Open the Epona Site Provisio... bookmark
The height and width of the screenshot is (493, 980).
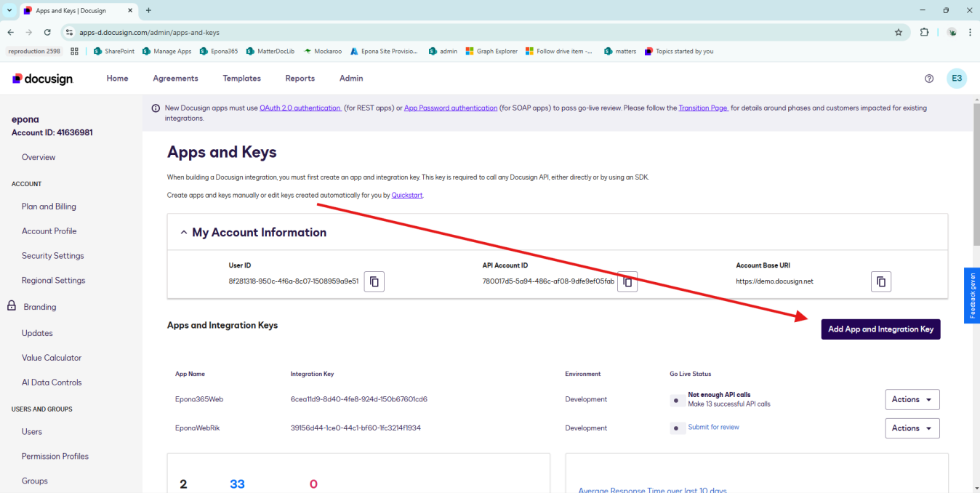click(385, 52)
